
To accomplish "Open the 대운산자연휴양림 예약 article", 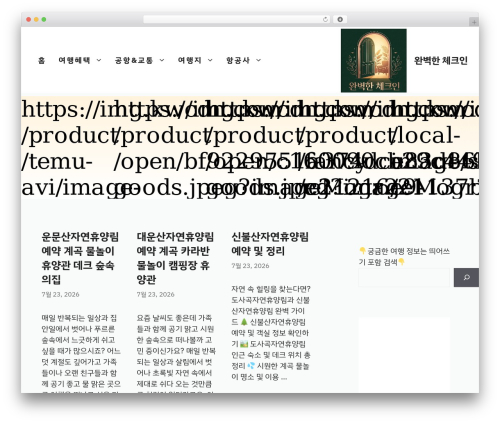I will click(175, 258).
